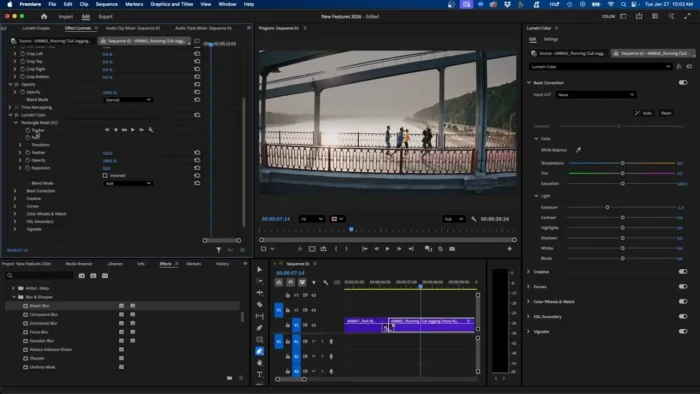Select the Selection arrow tool in timeline toolbar
This screenshot has height=394, width=700.
259,270
